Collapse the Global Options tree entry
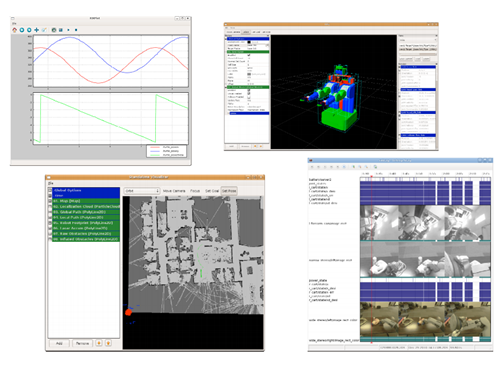 [x=50, y=190]
